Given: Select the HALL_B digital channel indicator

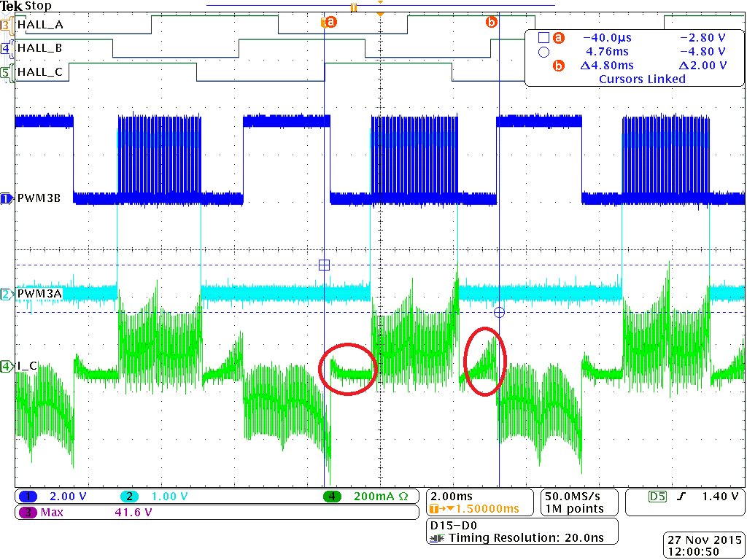Looking at the screenshot, I should point(6,49).
